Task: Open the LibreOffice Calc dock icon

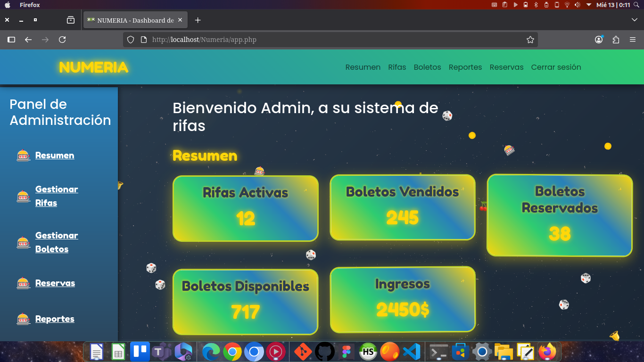Action: [118, 352]
